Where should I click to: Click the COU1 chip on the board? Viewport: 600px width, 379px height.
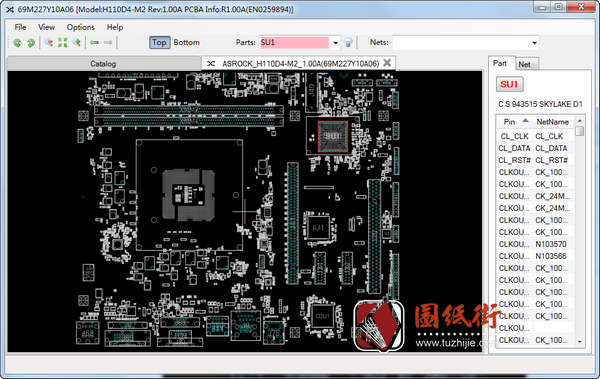click(323, 316)
